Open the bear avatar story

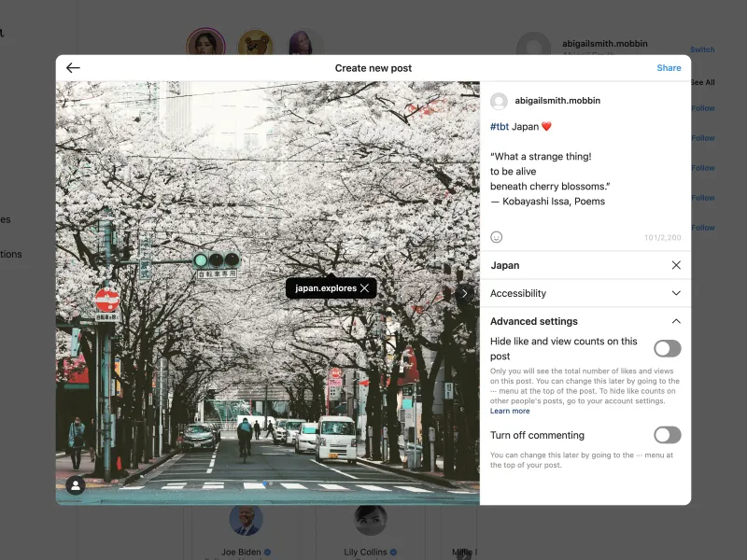coord(255,44)
